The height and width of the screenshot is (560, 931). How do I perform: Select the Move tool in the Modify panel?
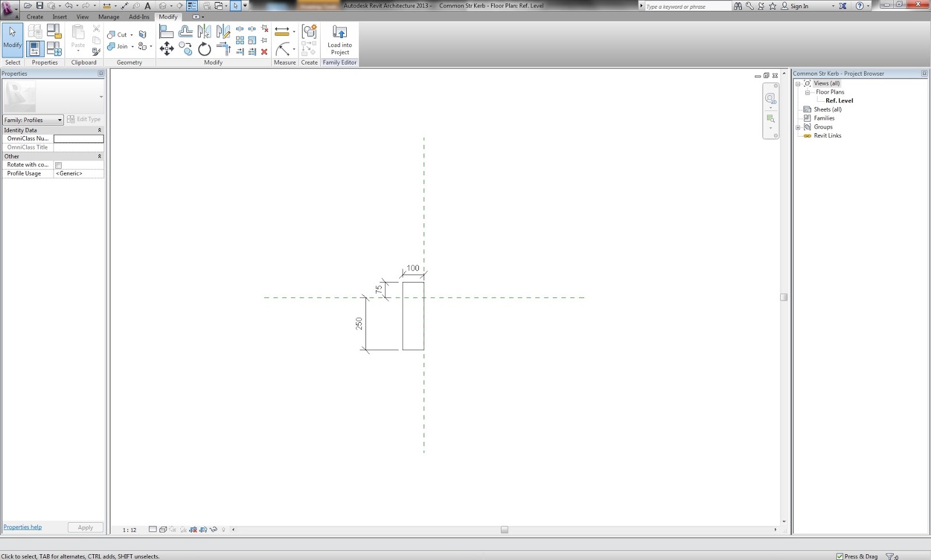[x=167, y=48]
